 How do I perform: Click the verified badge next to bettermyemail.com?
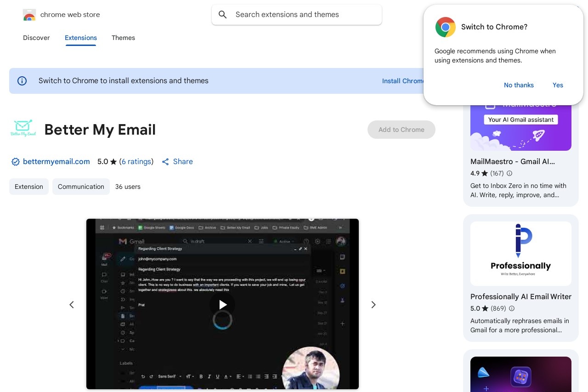point(15,162)
